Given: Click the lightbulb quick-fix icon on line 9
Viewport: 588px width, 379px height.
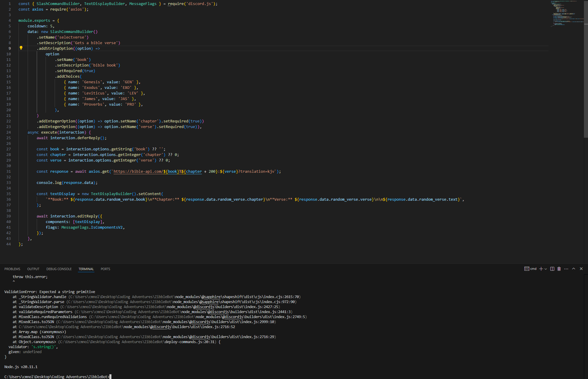Looking at the screenshot, I should tap(21, 48).
